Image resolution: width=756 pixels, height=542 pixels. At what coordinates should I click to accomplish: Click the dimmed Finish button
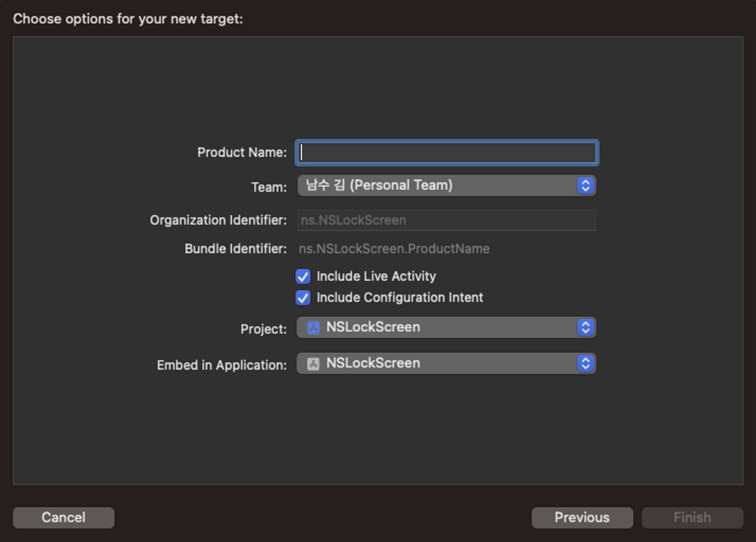[x=692, y=517]
